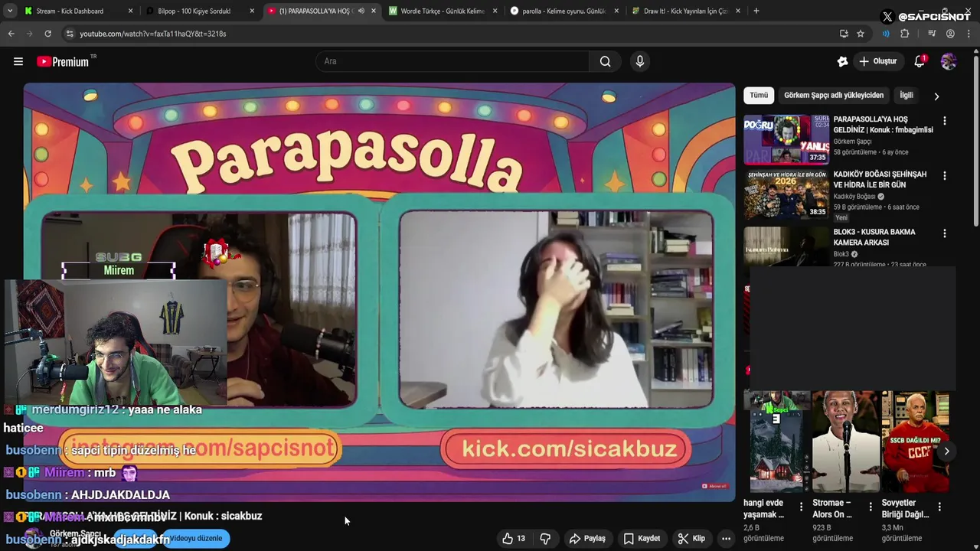980x551 pixels.
Task: Open options for Sovyetler Birliği short
Action: click(x=939, y=507)
